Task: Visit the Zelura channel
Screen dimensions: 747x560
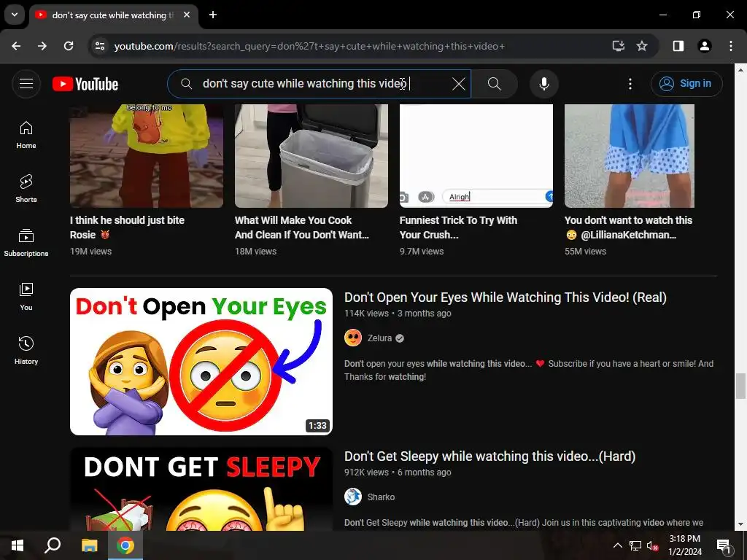Action: coord(379,338)
